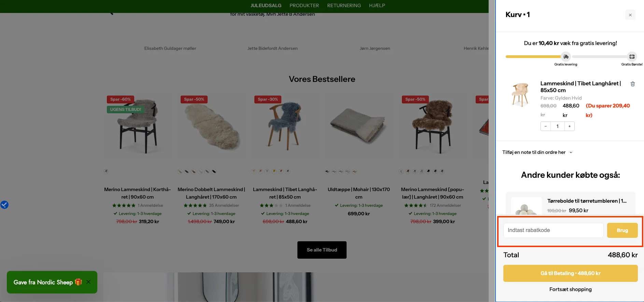Dismiss the Gave fra Nordic Sheep popup
Image resolution: width=644 pixels, height=302 pixels.
[x=88, y=282]
